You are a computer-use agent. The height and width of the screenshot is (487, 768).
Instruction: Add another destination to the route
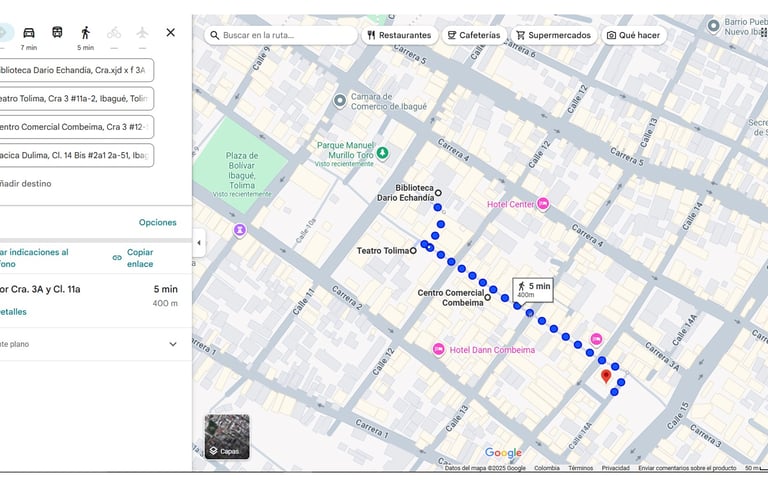(25, 184)
